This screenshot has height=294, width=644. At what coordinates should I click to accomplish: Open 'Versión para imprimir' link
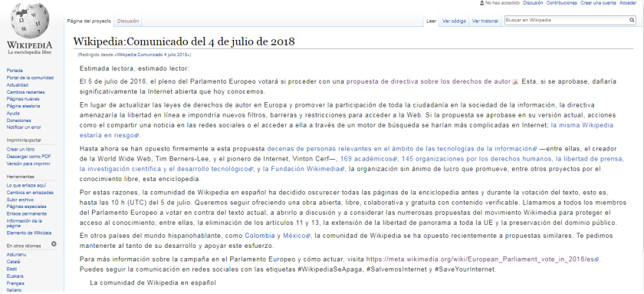tap(28, 164)
